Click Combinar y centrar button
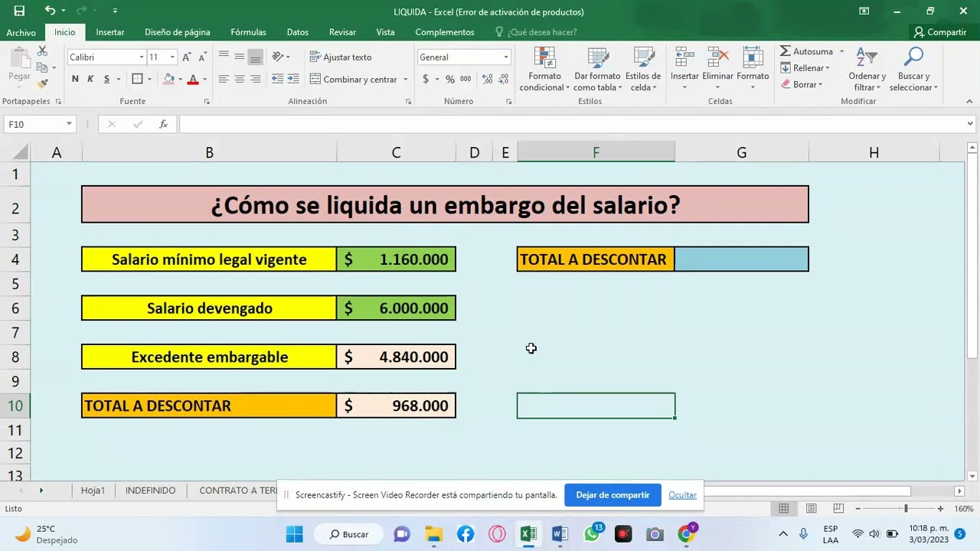This screenshot has height=551, width=980. (354, 80)
